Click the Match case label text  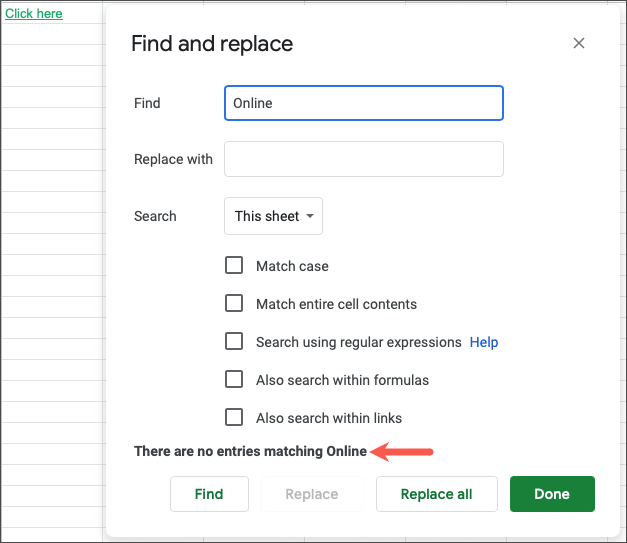point(292,266)
